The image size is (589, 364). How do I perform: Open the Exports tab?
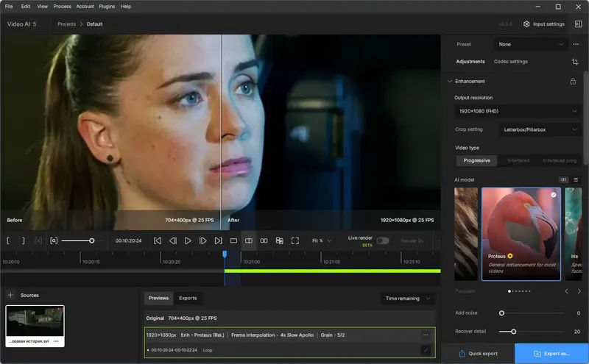tap(188, 298)
